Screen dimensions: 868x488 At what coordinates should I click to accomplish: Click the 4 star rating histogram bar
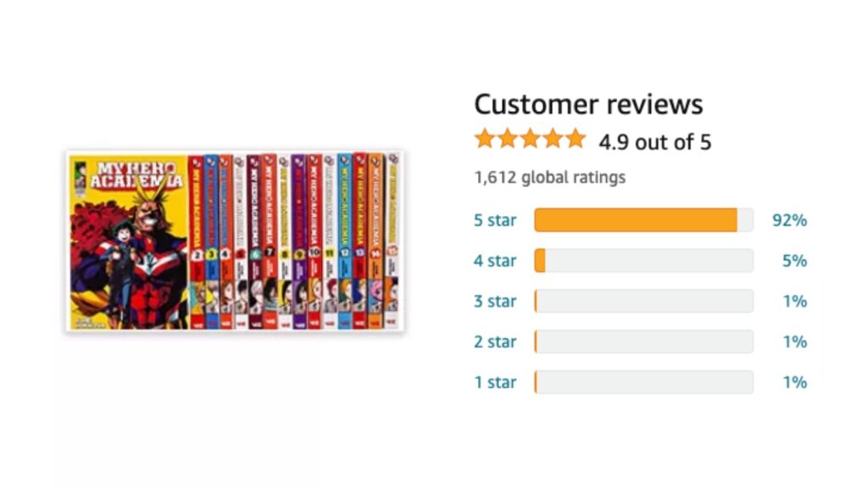click(643, 261)
